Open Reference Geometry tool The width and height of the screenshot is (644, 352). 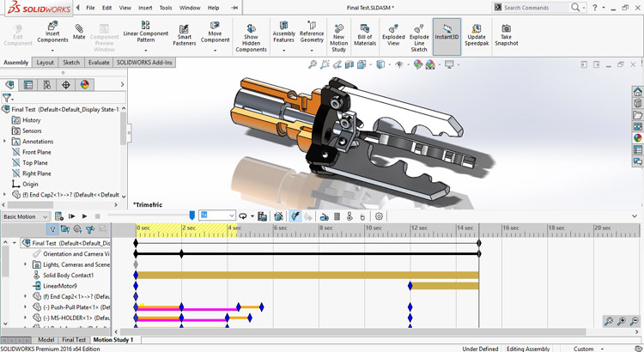tap(312, 33)
